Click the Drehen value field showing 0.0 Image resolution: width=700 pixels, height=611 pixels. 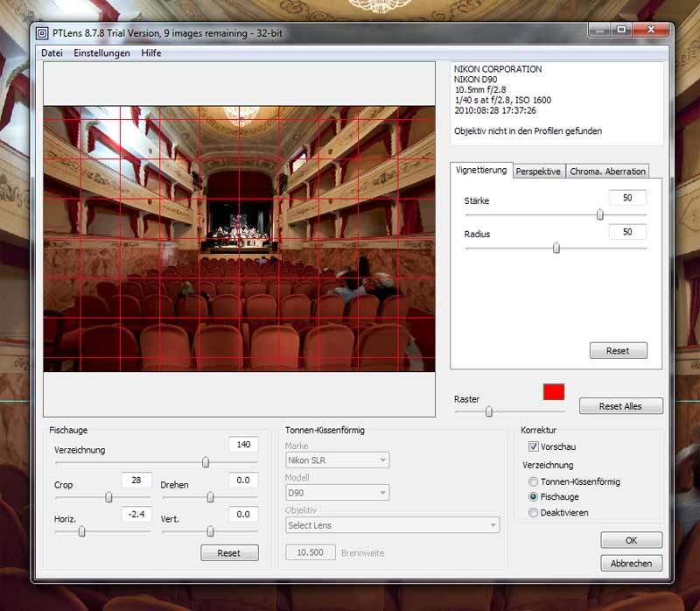pyautogui.click(x=243, y=481)
